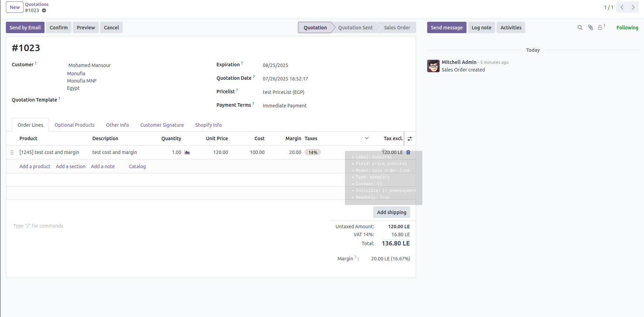Click Quotation Template help question mark
644x317 pixels.
[59, 98]
